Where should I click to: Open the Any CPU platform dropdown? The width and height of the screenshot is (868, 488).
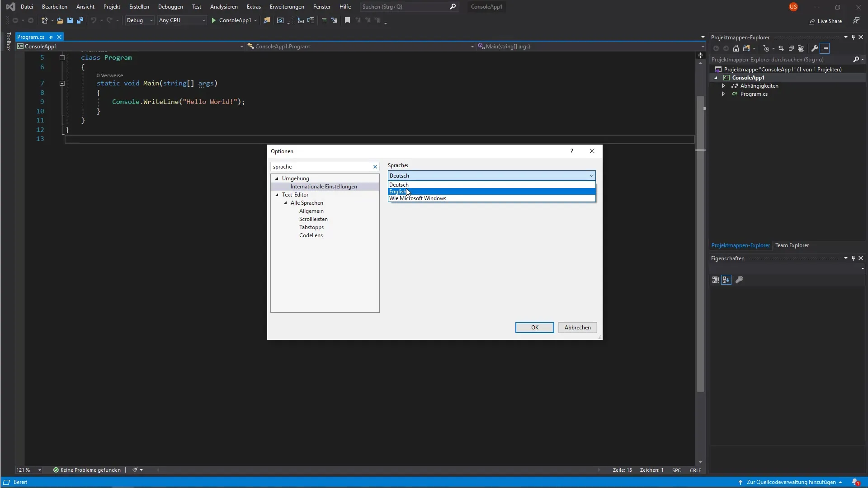pyautogui.click(x=182, y=20)
